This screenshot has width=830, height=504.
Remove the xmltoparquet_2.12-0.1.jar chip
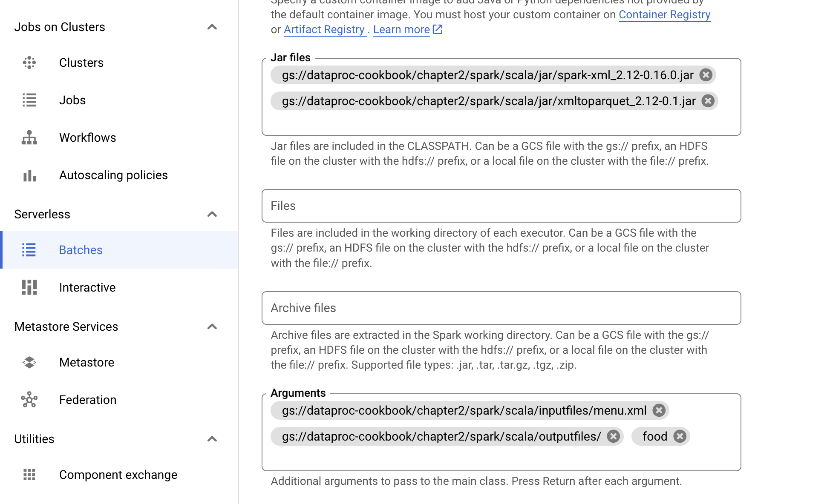click(x=708, y=101)
